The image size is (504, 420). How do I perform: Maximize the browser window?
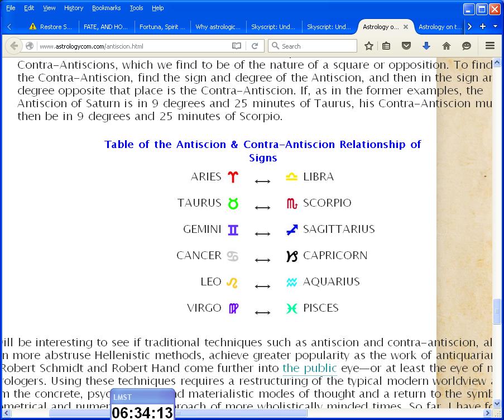click(482, 9)
